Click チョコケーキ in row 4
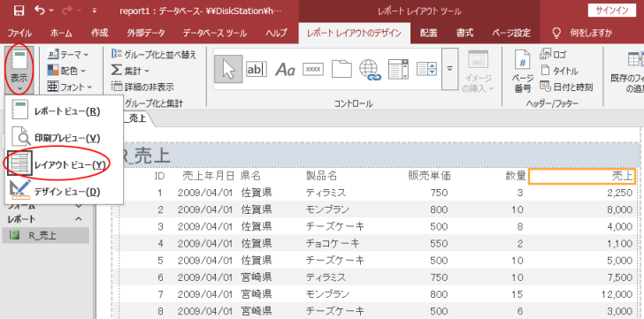This screenshot has height=319, width=644. point(333,244)
